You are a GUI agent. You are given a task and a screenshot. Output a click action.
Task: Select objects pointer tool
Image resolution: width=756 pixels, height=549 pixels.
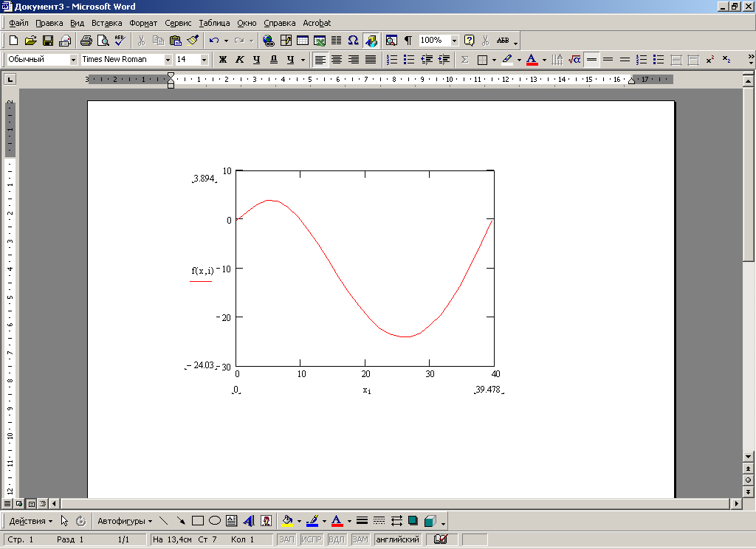click(64, 520)
